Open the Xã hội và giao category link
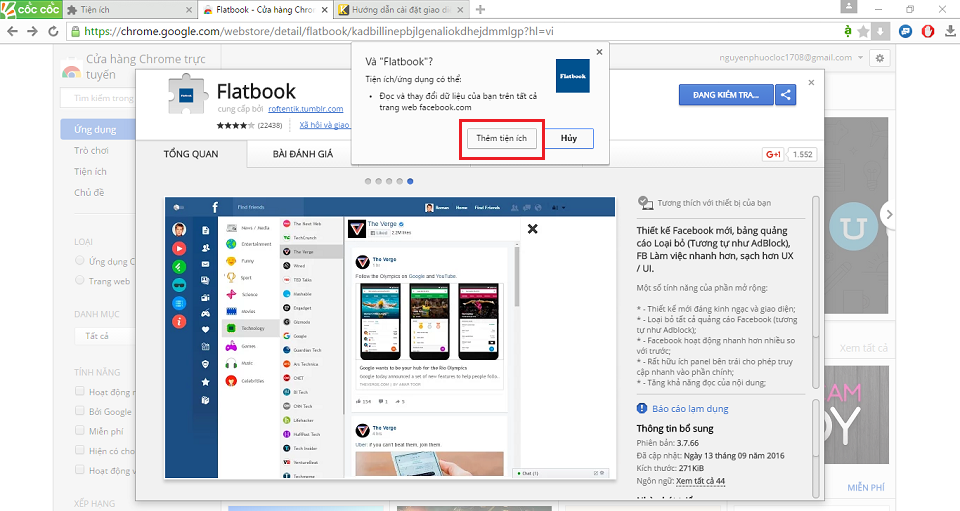The width and height of the screenshot is (960, 511). pos(324,125)
